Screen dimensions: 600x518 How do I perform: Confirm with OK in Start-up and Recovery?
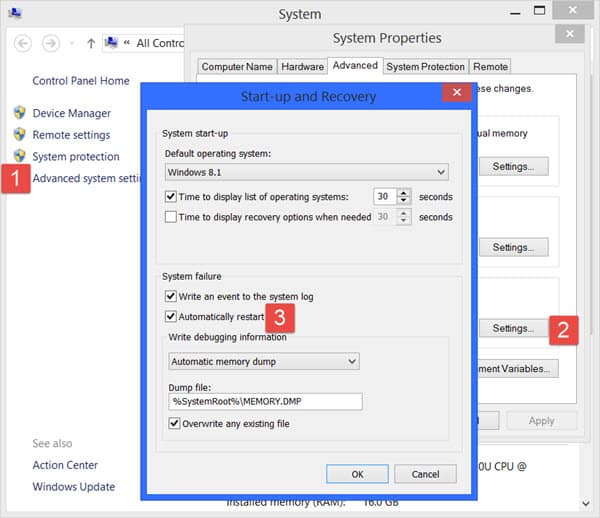click(x=357, y=474)
